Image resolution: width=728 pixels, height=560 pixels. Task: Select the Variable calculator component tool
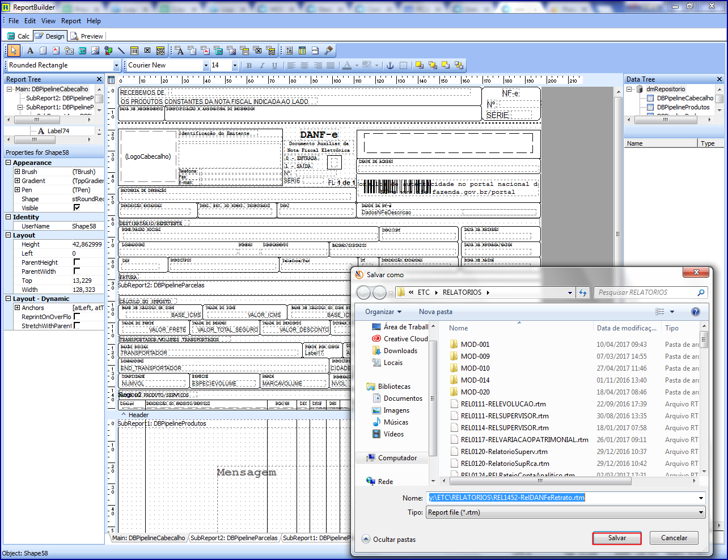(82, 50)
